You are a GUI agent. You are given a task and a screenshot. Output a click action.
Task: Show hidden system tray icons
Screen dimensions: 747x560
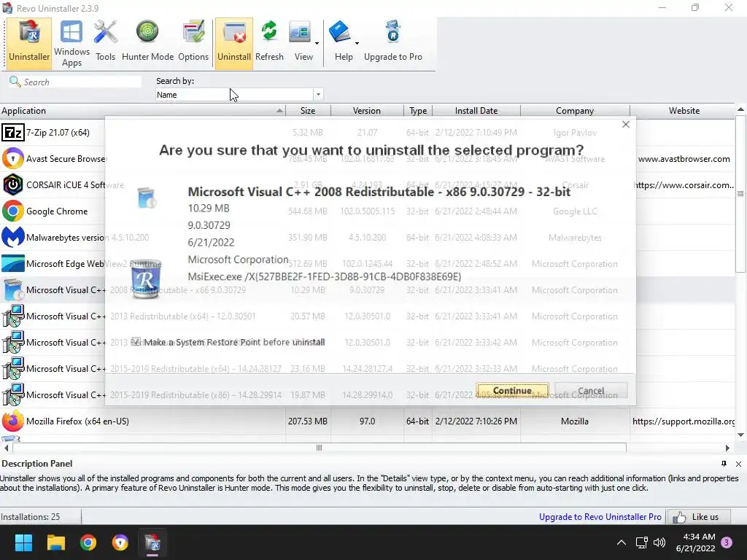tap(622, 542)
